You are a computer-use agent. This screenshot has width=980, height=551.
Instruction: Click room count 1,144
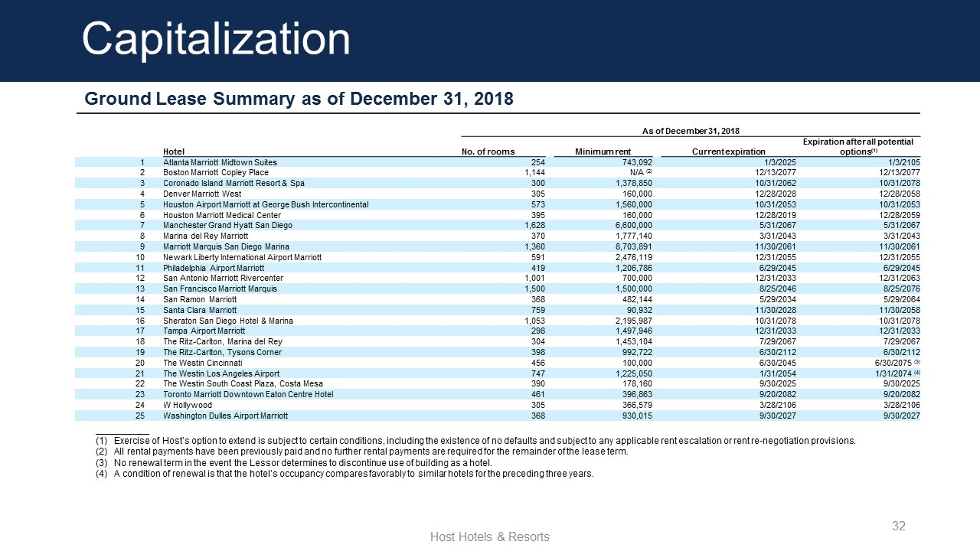[x=534, y=173]
